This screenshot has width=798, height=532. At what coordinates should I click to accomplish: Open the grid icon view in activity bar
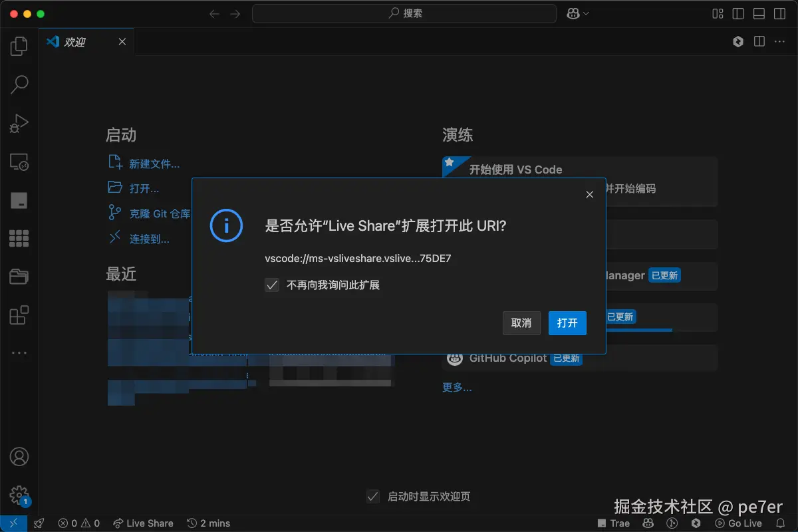(x=19, y=238)
